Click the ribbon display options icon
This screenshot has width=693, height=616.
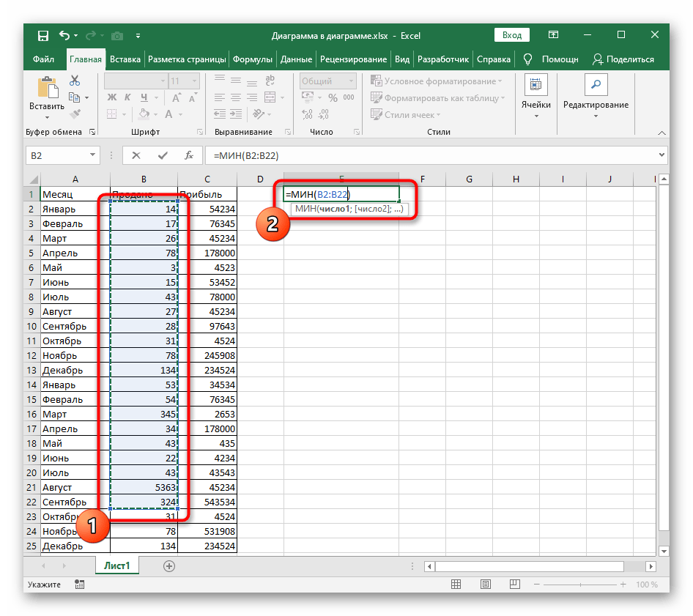[x=553, y=35]
